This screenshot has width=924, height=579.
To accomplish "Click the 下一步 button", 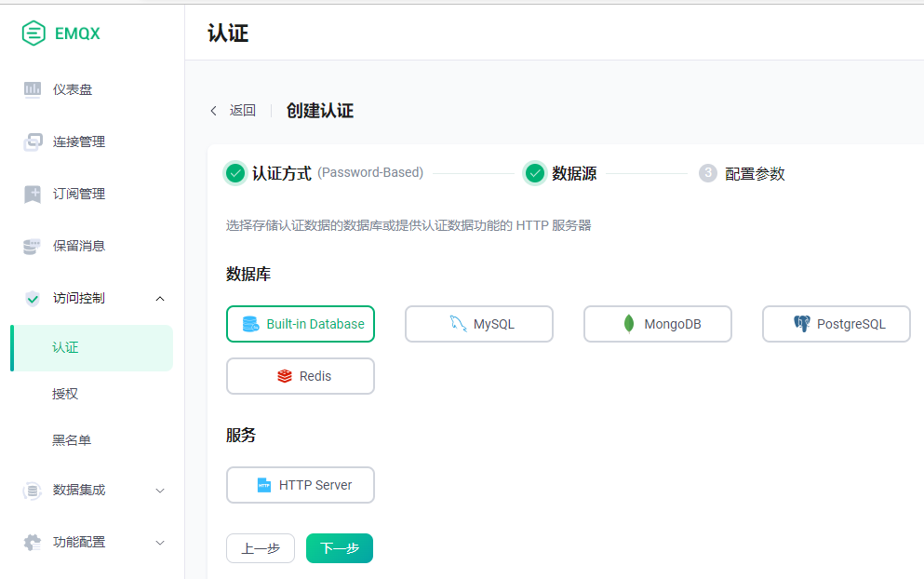I will click(x=339, y=548).
